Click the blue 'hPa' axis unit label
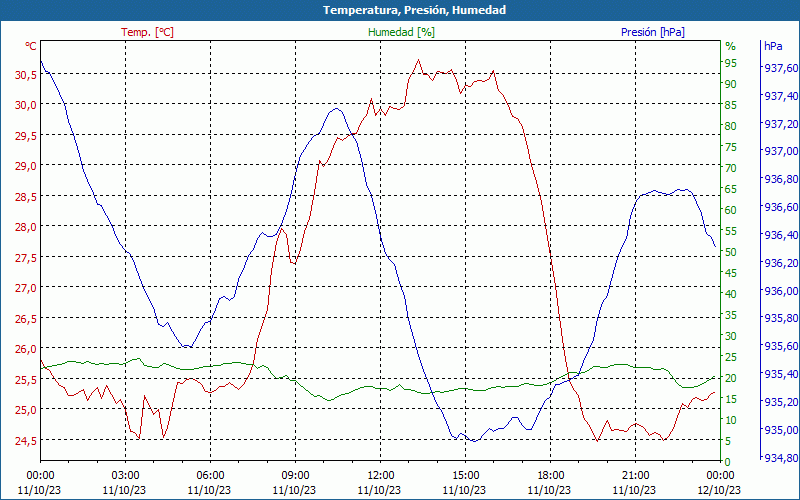This screenshot has width=800, height=500. pos(773,46)
